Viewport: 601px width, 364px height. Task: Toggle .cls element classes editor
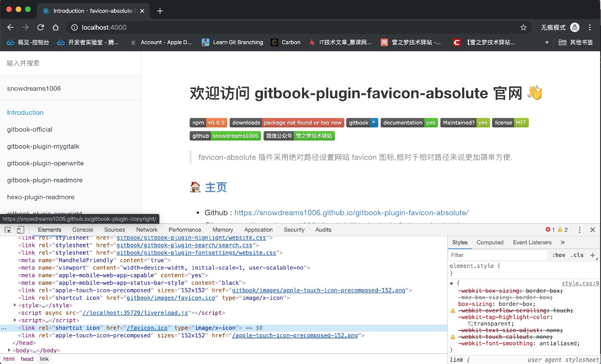pyautogui.click(x=577, y=255)
